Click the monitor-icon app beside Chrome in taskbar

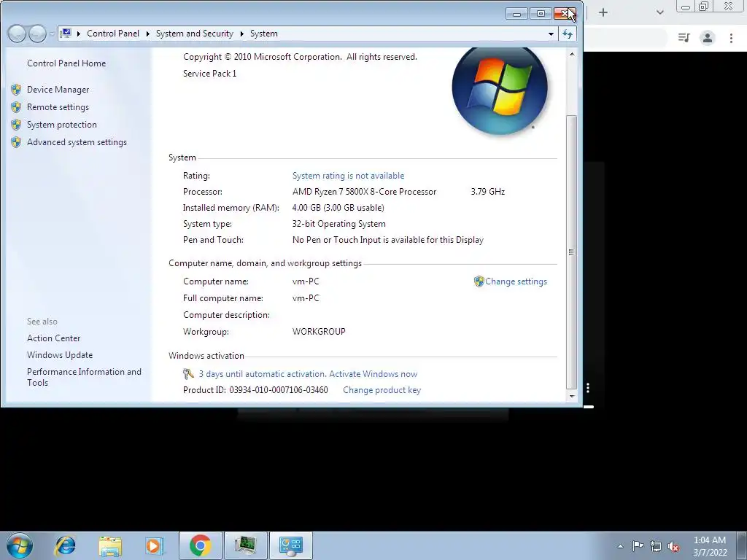coord(245,545)
